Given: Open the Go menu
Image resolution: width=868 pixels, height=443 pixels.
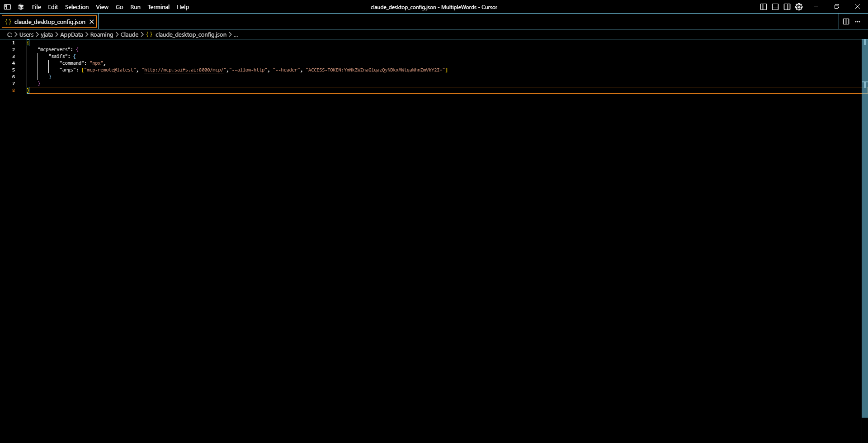Looking at the screenshot, I should (119, 7).
